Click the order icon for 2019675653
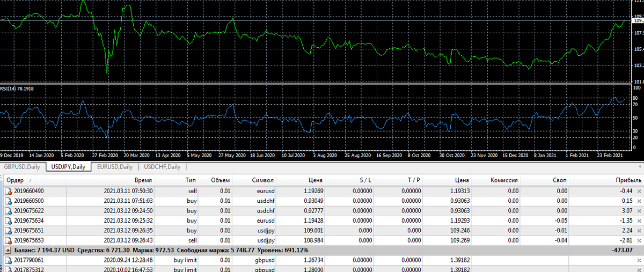Image resolution: width=644 pixels, height=272 pixels. pos(8,240)
